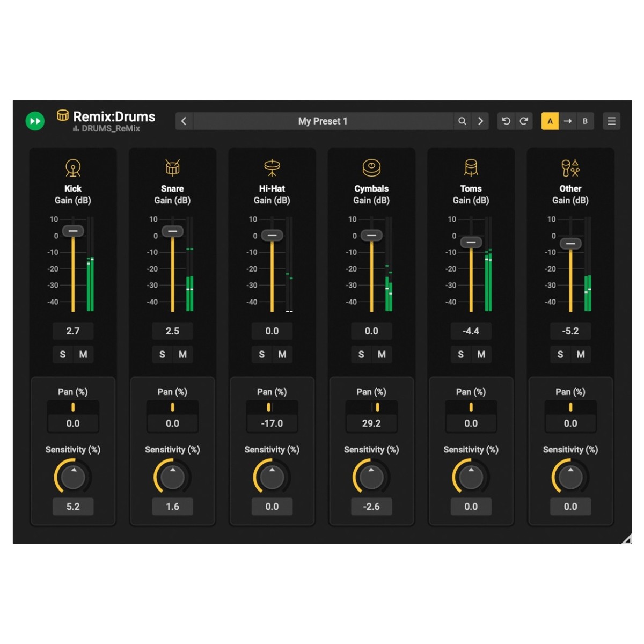Click the Kick drum icon
This screenshot has width=644, height=644.
click(73, 168)
